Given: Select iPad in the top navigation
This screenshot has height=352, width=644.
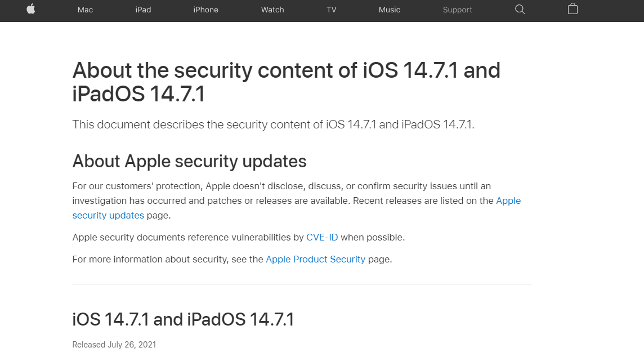Looking at the screenshot, I should [144, 10].
